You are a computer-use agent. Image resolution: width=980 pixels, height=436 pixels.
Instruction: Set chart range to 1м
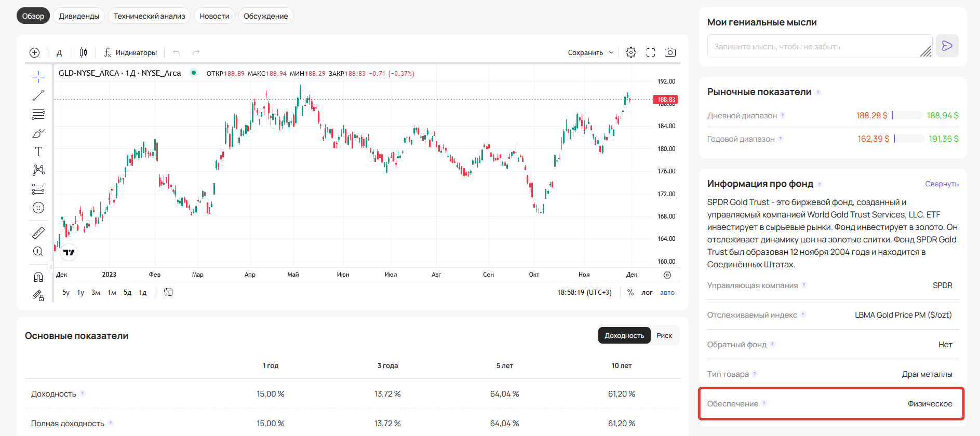coord(112,293)
